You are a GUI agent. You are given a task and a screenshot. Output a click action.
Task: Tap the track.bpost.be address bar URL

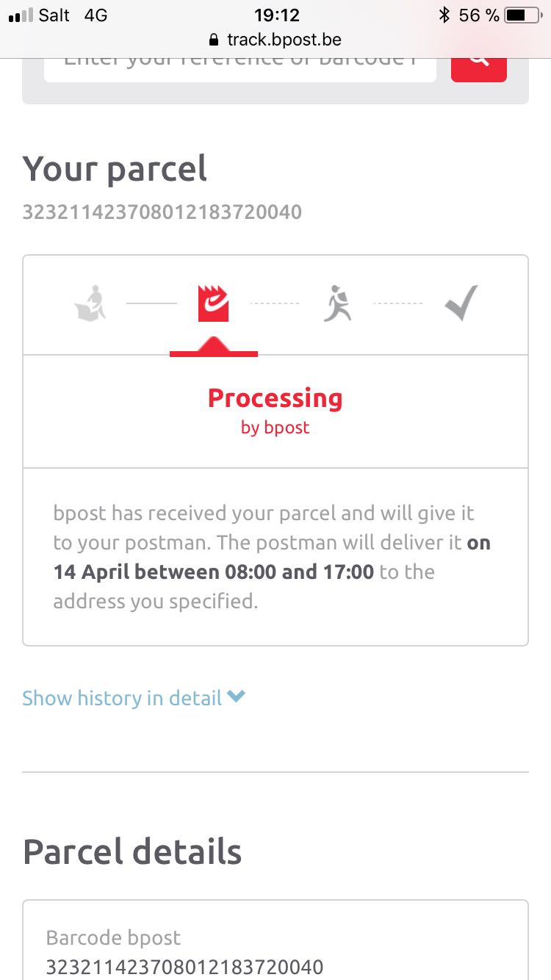point(284,40)
